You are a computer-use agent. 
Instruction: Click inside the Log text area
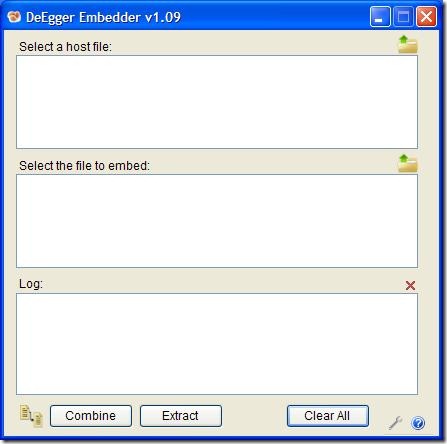coord(217,344)
